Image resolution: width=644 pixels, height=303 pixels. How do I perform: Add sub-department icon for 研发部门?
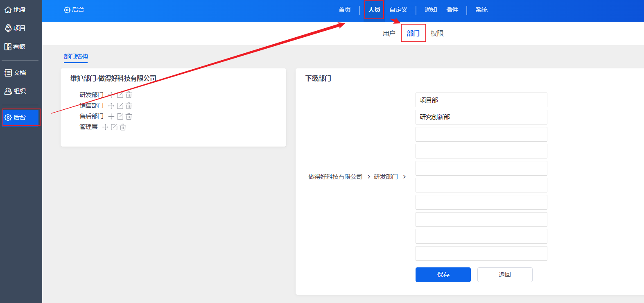click(111, 95)
